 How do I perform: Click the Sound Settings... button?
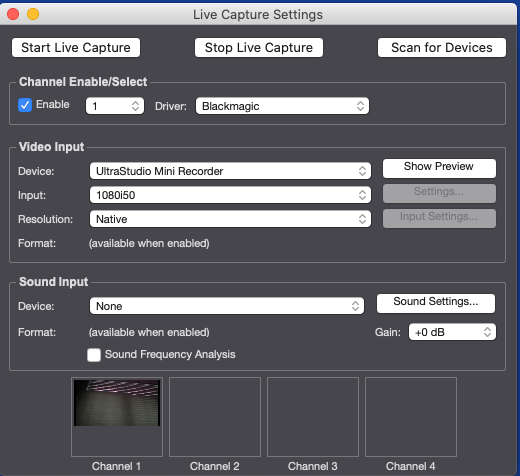[436, 303]
